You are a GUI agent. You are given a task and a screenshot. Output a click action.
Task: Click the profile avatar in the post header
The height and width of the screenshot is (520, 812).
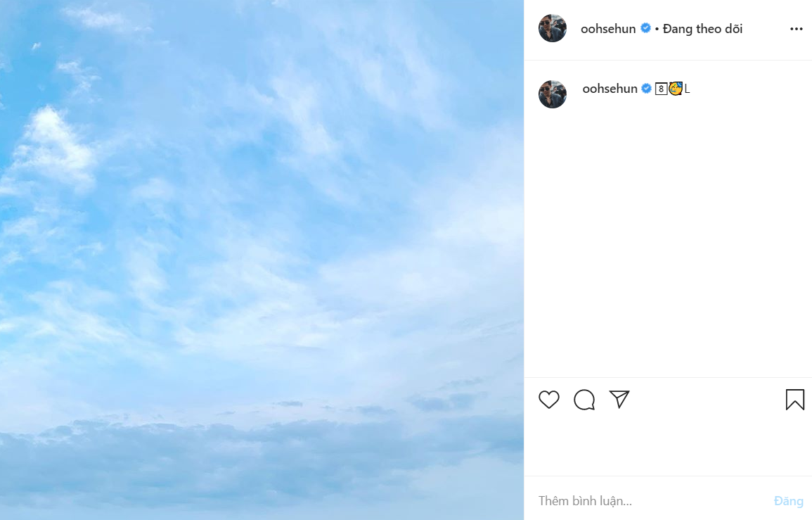553,28
